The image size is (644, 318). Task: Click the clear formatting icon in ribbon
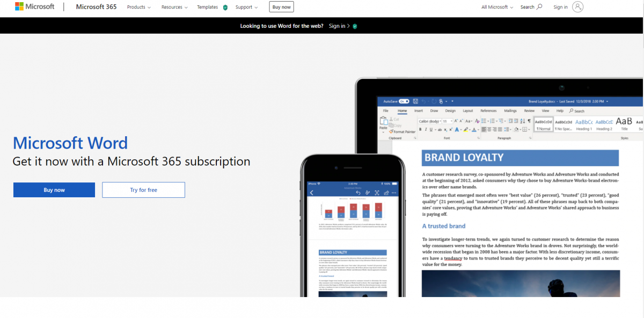(x=477, y=121)
